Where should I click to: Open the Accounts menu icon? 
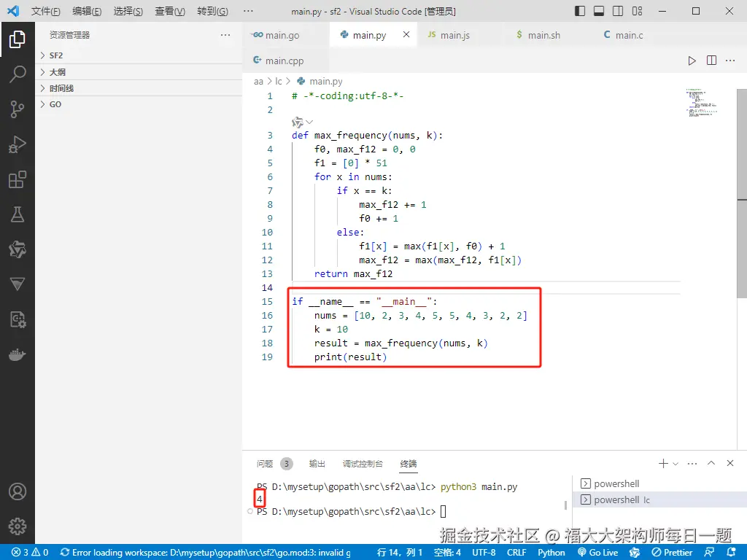18,491
